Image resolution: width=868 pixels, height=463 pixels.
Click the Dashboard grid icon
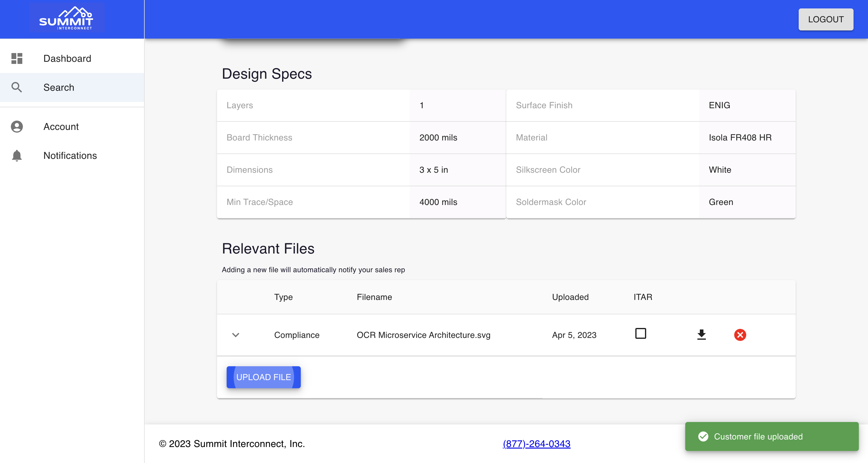(17, 58)
